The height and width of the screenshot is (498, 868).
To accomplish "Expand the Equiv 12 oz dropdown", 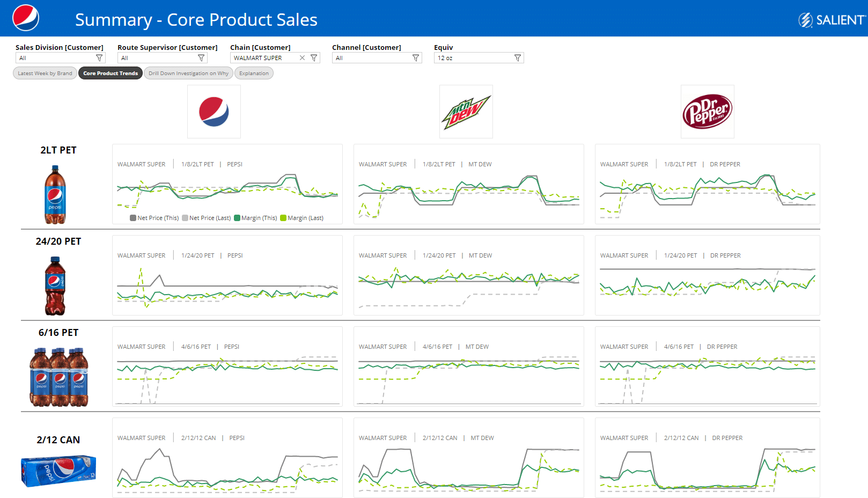I will coord(518,58).
